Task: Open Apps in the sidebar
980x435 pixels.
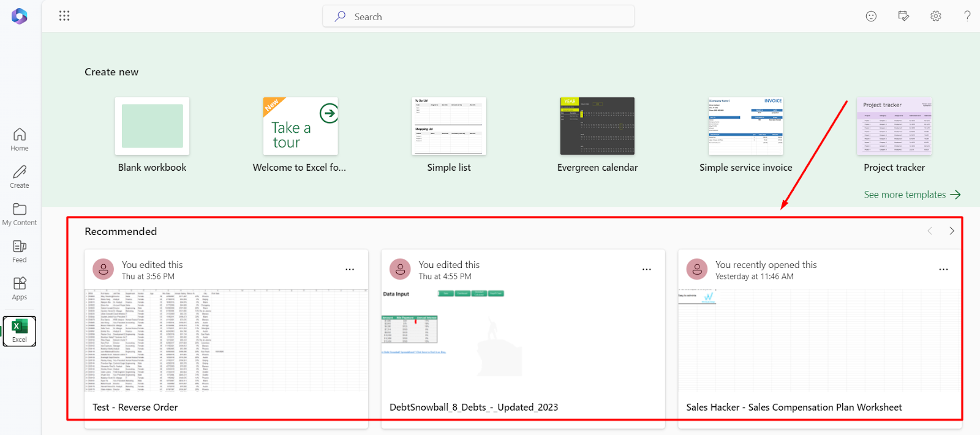Action: tap(20, 289)
